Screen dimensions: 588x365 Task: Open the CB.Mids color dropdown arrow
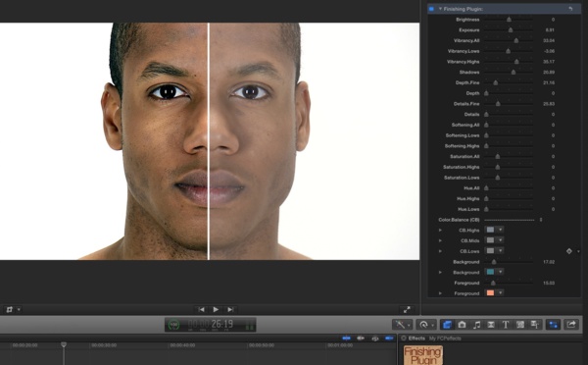pyautogui.click(x=500, y=240)
